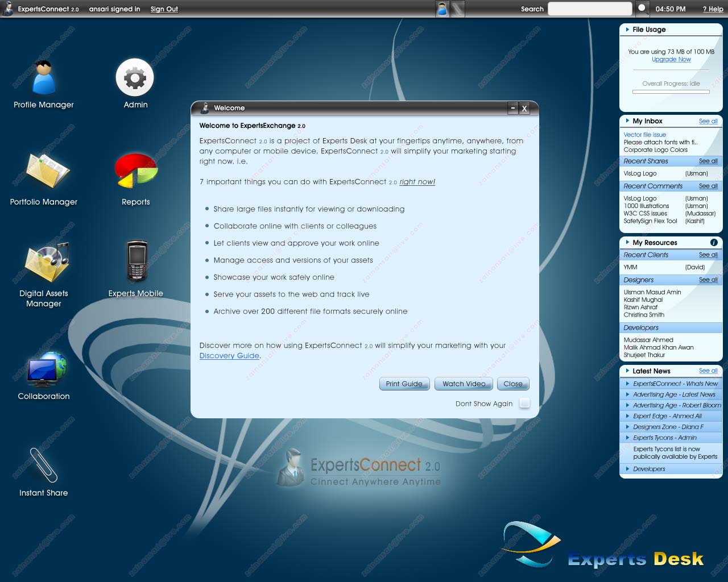728x582 pixels.
Task: Select YMM recent client row
Action: (664, 267)
